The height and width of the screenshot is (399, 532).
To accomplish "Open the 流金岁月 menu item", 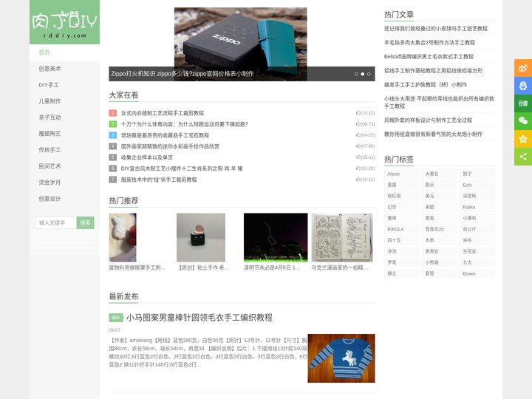I will point(64,183).
